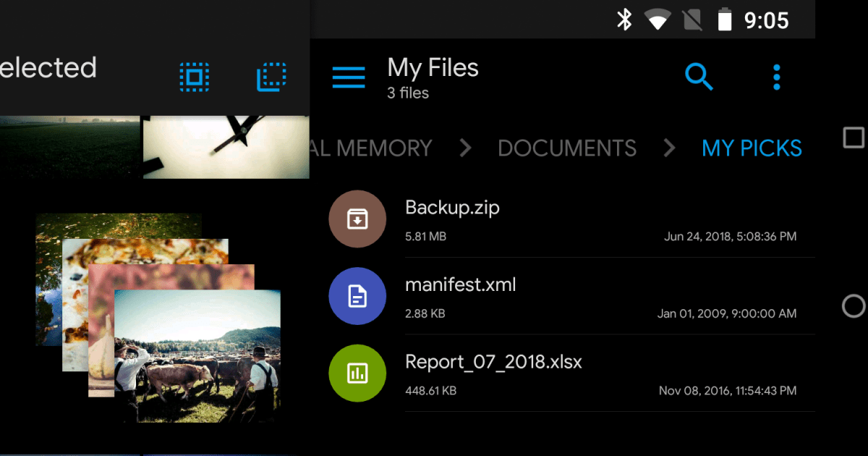Tap the Deselect All icon in selection bar
This screenshot has height=456, width=868.
coord(271,77)
